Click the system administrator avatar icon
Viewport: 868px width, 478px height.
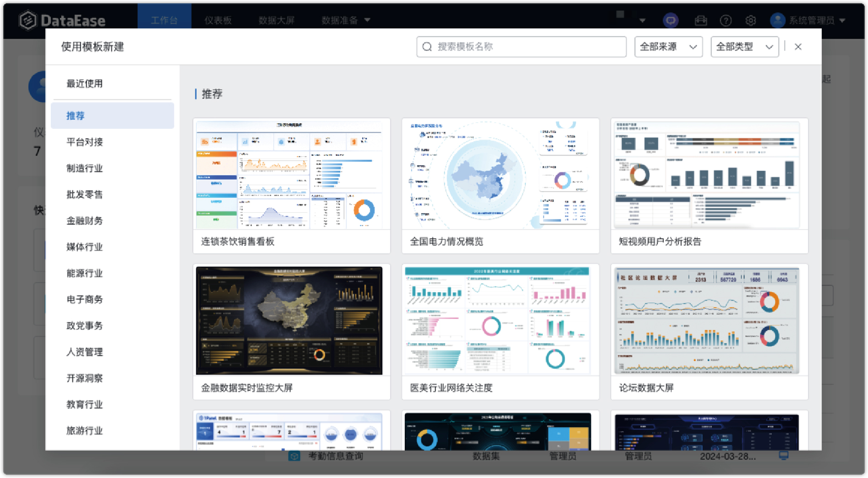coord(777,21)
